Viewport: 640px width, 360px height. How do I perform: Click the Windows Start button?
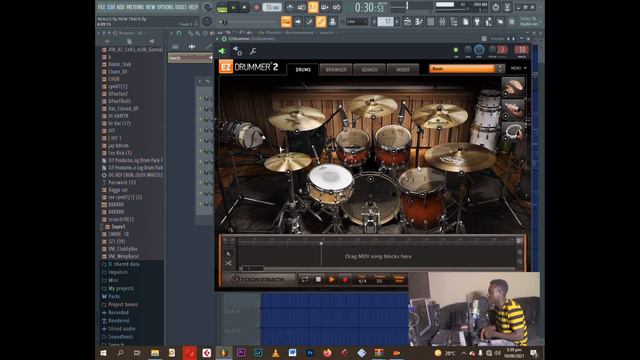(103, 353)
